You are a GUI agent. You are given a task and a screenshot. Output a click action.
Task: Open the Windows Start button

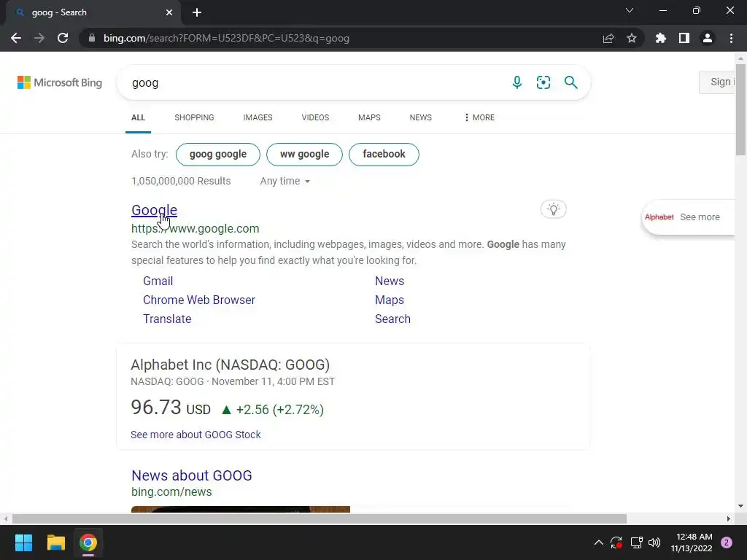23,542
